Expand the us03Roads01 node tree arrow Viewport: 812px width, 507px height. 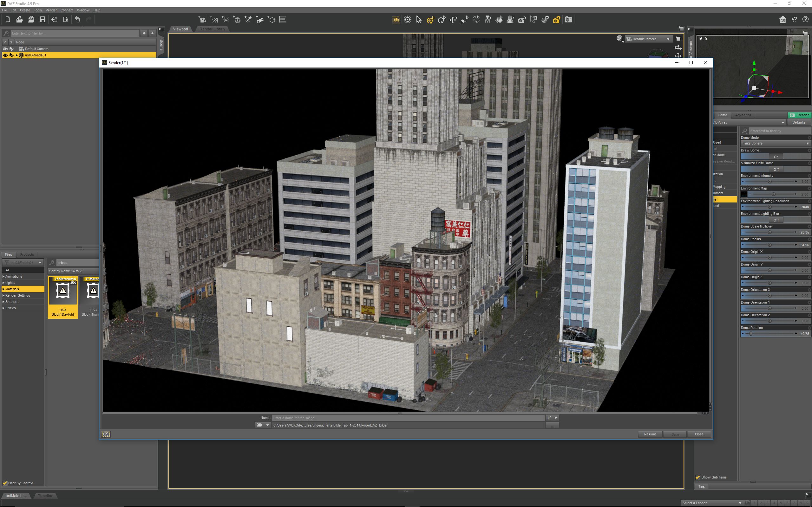pos(17,55)
